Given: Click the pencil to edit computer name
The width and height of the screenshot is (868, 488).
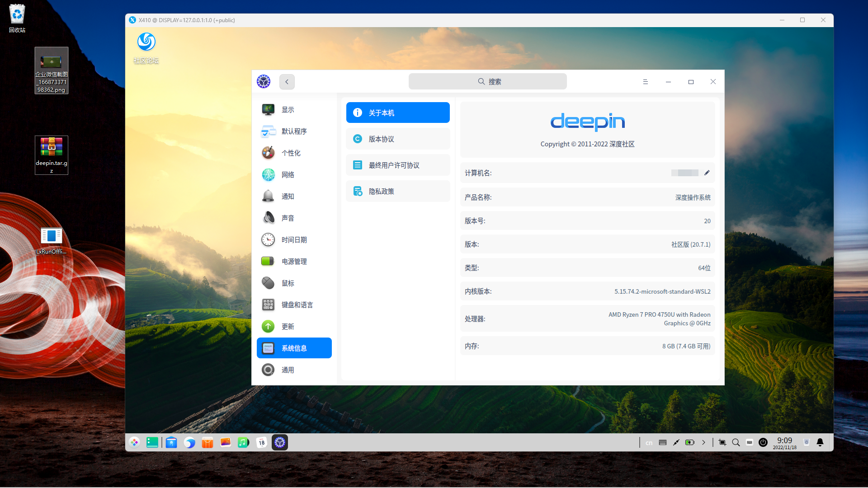Looking at the screenshot, I should pos(707,173).
